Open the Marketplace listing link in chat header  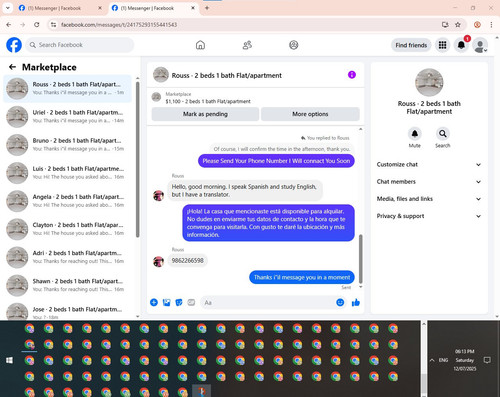(x=208, y=98)
